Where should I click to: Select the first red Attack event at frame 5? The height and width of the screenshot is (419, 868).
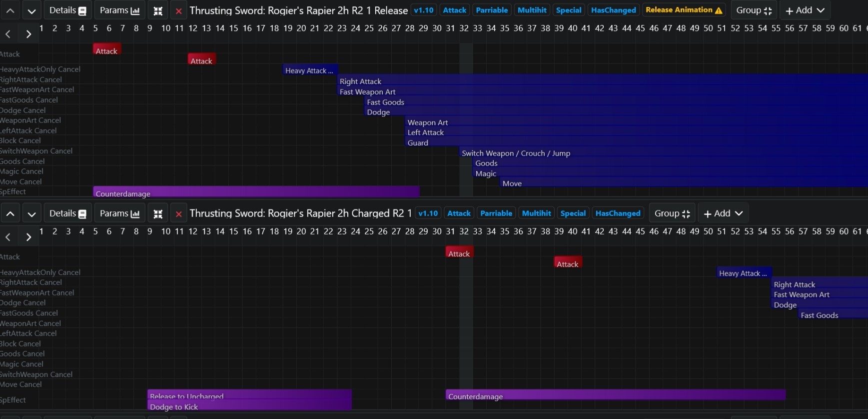click(x=107, y=49)
